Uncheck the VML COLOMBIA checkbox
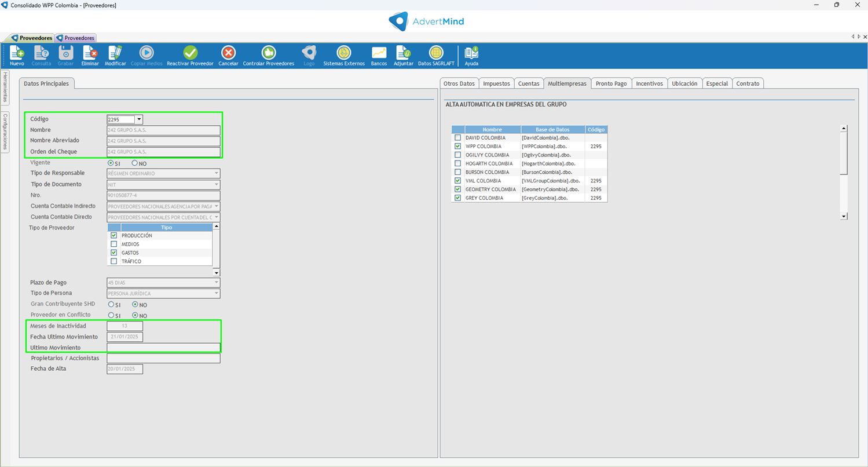Viewport: 868px width, 467px height. tap(458, 181)
